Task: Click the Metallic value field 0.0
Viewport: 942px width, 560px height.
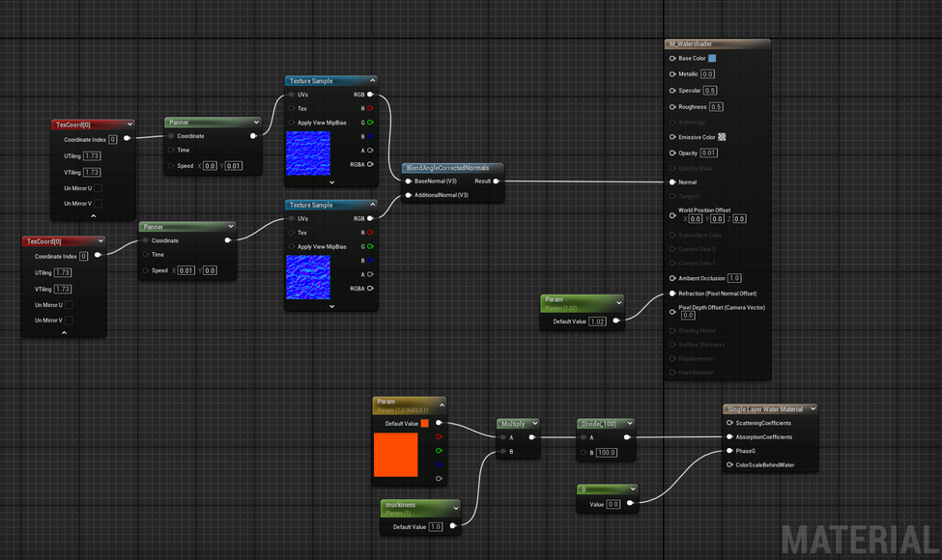Action: point(707,73)
